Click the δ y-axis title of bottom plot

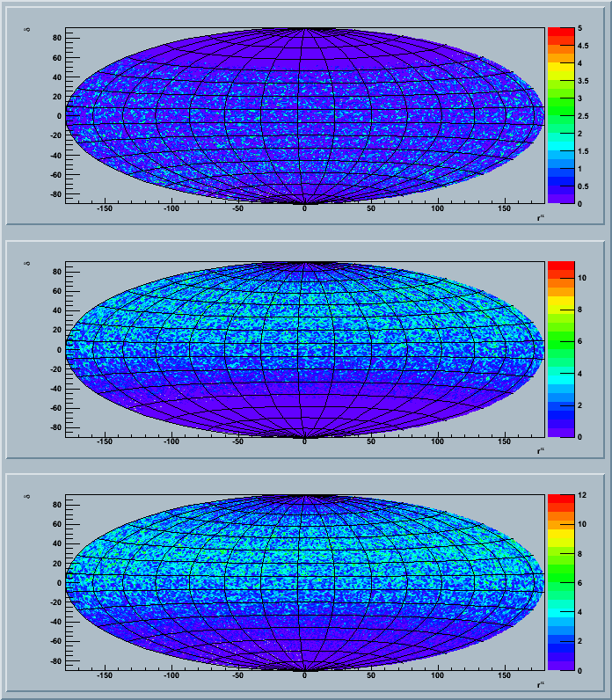point(27,497)
